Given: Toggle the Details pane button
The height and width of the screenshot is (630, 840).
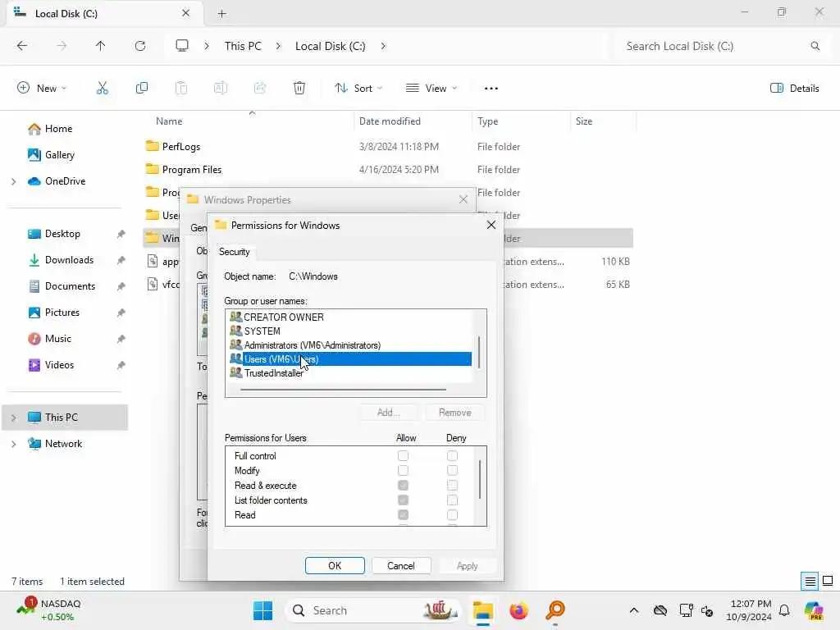Looking at the screenshot, I should (x=794, y=89).
